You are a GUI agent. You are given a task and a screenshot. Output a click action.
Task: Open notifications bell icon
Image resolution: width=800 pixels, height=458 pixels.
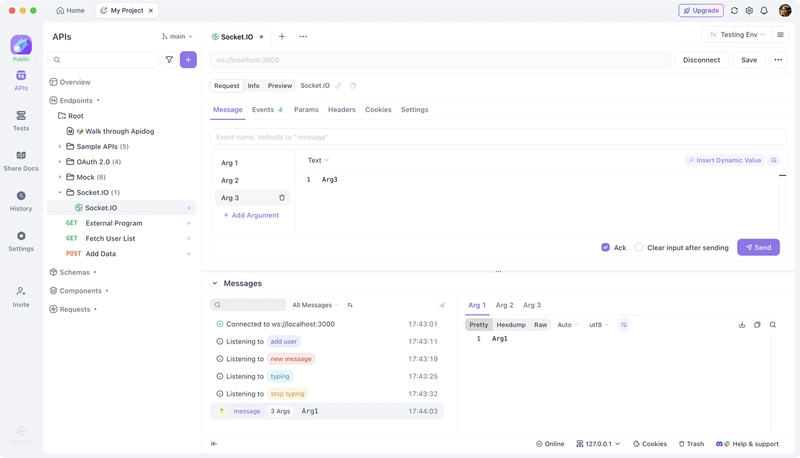tap(764, 10)
